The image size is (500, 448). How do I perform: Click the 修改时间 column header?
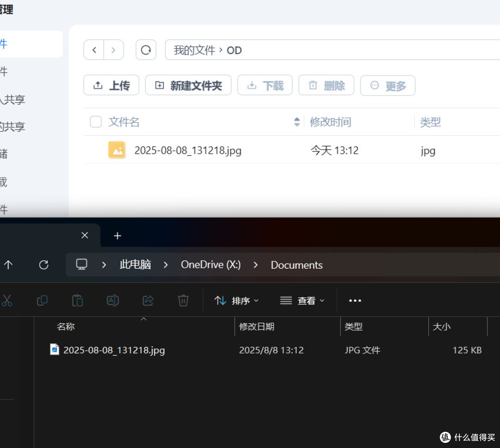click(x=331, y=122)
